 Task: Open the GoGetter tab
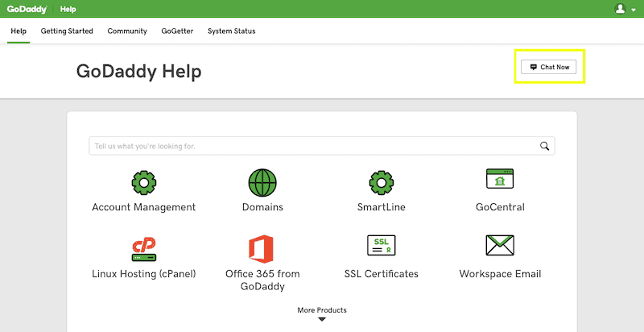(x=177, y=31)
